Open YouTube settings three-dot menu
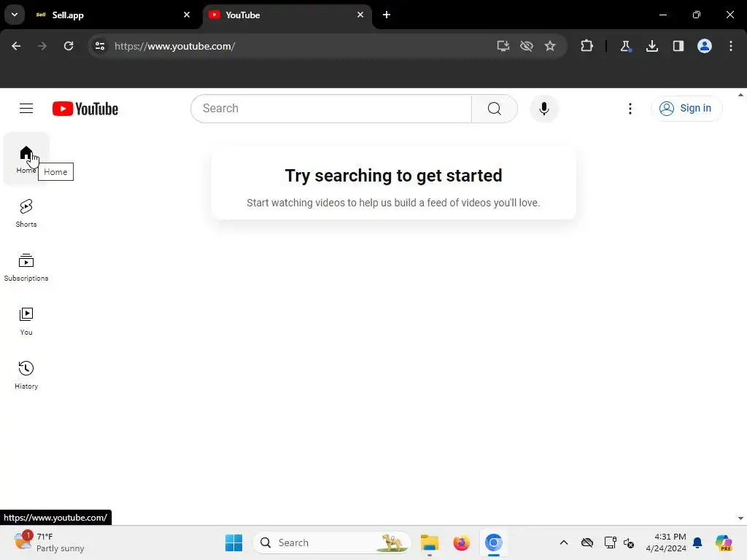This screenshot has width=747, height=560. (x=630, y=109)
